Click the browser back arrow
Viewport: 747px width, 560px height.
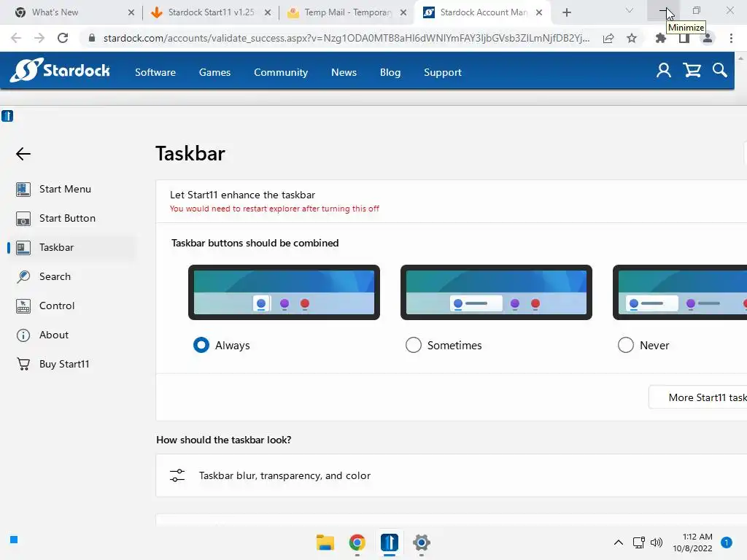16,38
